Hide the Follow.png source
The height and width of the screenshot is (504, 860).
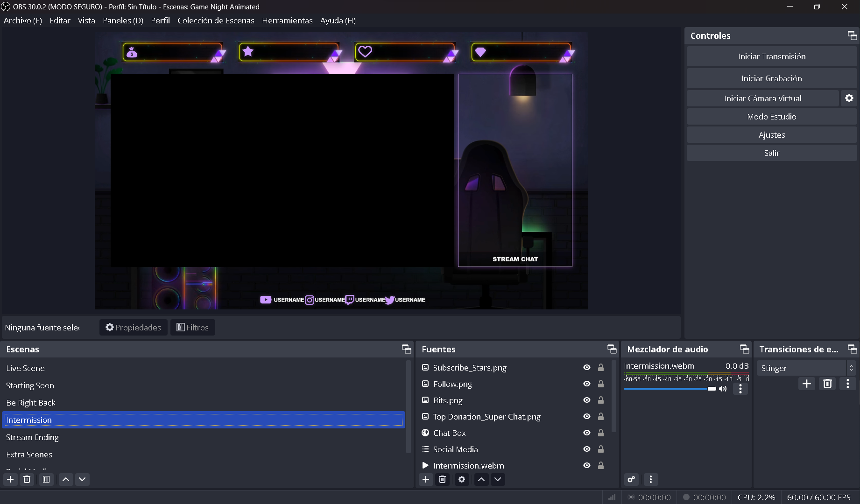point(587,384)
